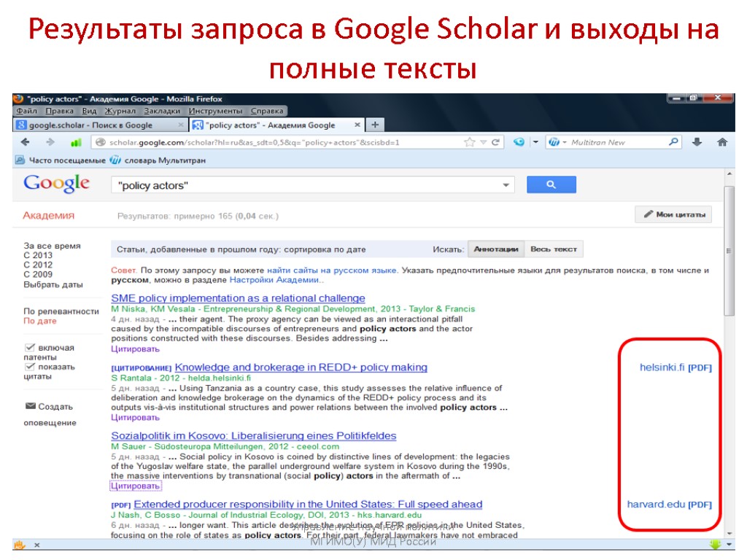Open dropdown arrow next to the Skype icon
Screen dimensions: 747x560
pyautogui.click(x=535, y=142)
